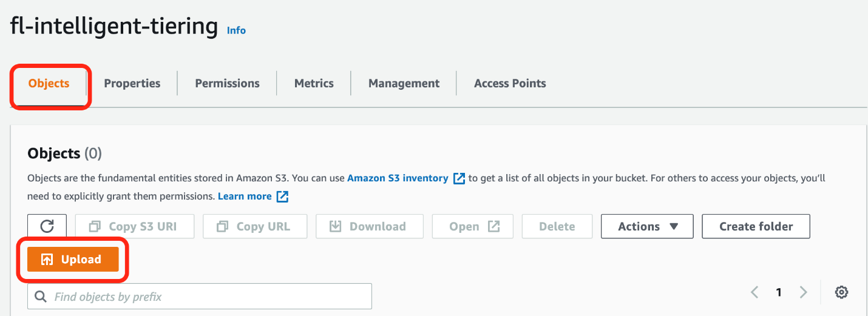Switch to the Permissions tab
The width and height of the screenshot is (868, 316).
tap(227, 84)
